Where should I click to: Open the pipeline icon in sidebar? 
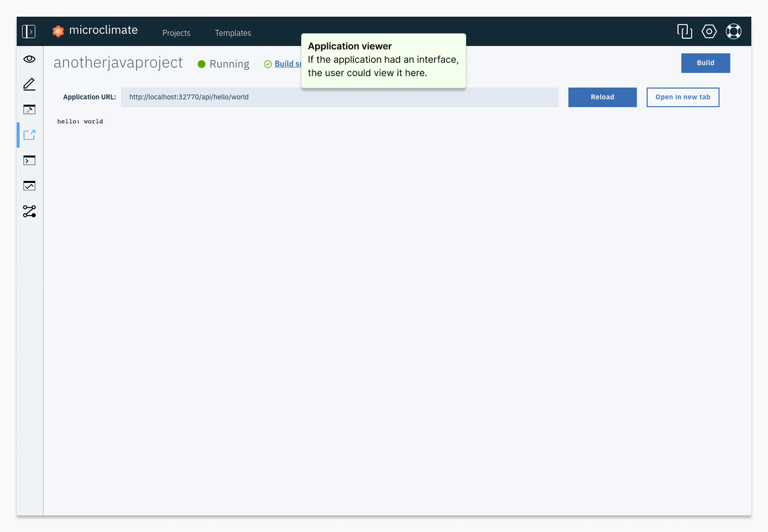pos(29,212)
